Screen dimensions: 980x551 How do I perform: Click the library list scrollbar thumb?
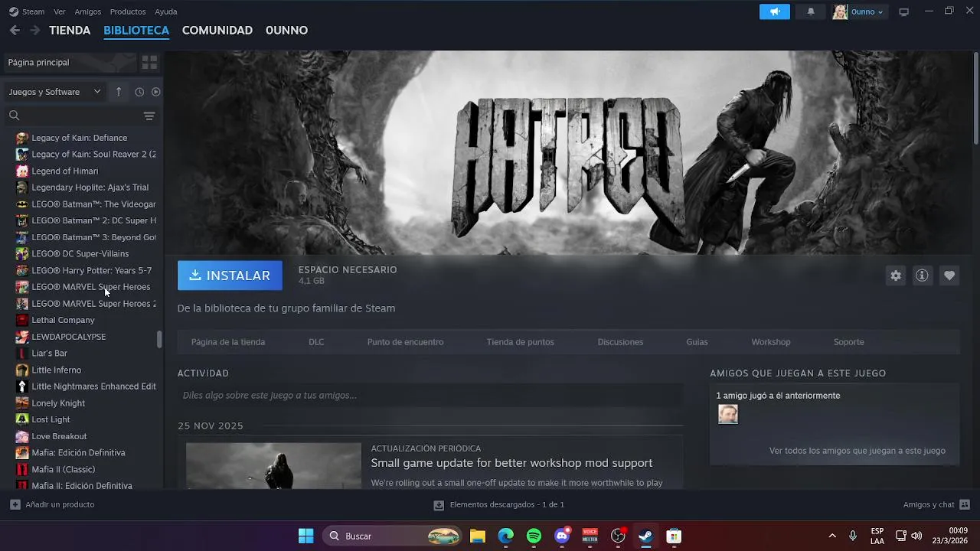pos(159,339)
